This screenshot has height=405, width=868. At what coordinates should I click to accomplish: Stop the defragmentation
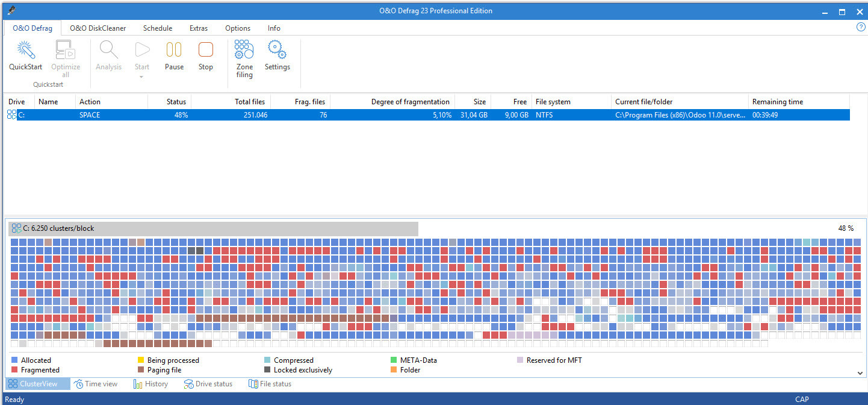206,49
